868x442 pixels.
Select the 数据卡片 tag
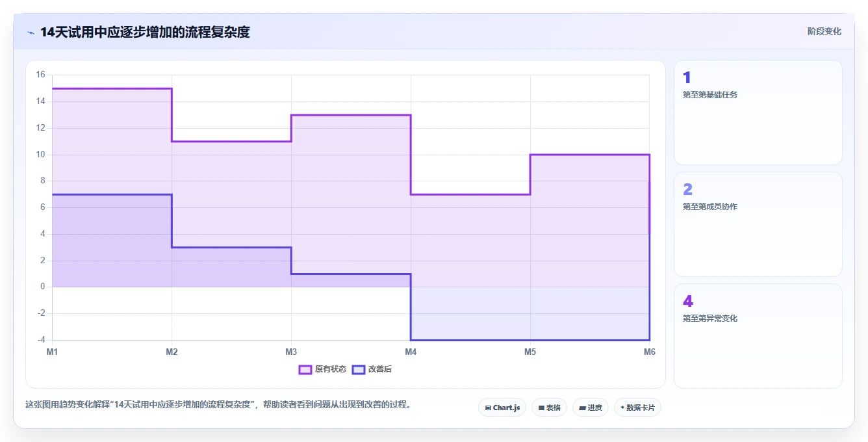pyautogui.click(x=637, y=408)
